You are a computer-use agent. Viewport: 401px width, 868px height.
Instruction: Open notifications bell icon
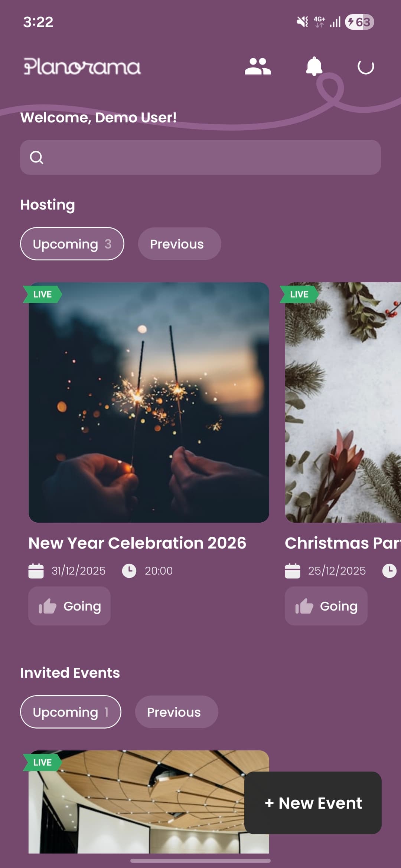314,66
